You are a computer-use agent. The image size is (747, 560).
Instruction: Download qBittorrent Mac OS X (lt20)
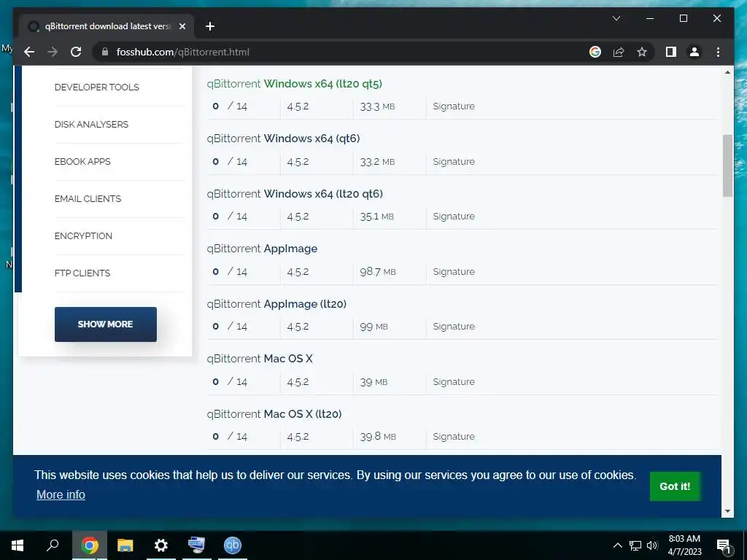click(274, 414)
